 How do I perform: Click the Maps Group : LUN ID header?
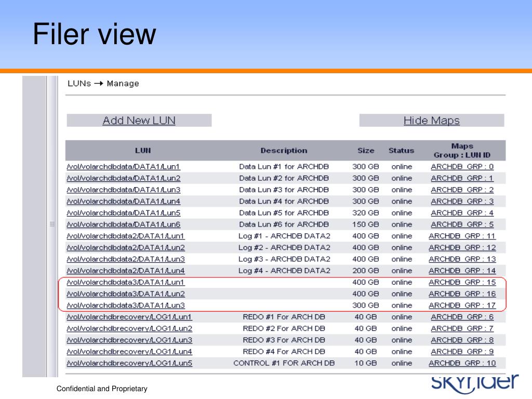462,150
